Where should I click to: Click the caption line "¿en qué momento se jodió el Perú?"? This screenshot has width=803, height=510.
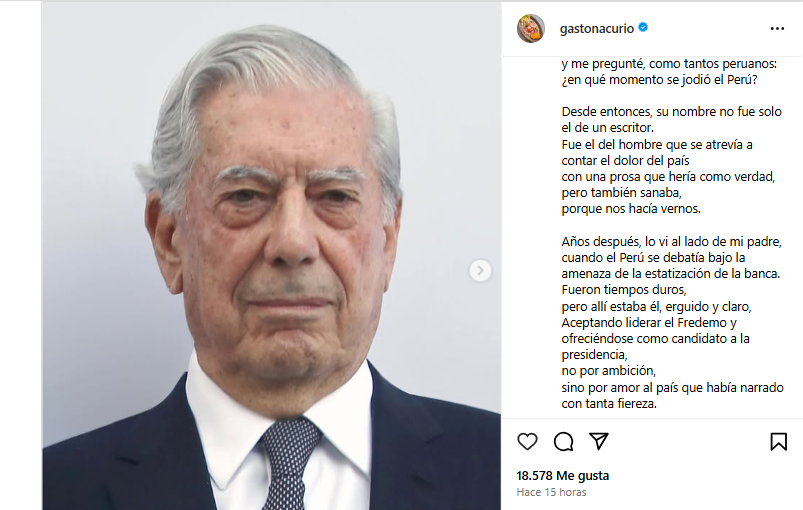(659, 80)
